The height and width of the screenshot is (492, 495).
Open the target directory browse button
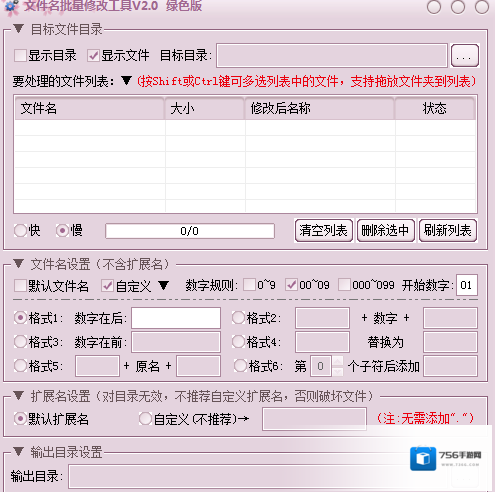coord(465,55)
